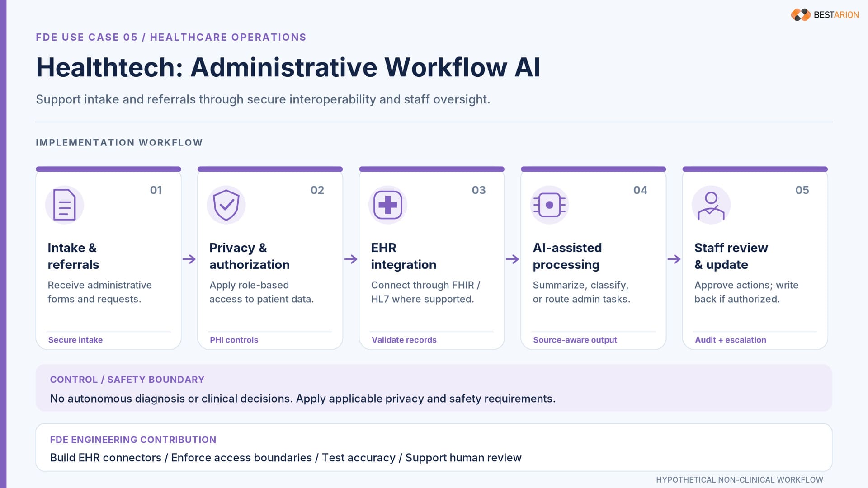The height and width of the screenshot is (488, 868).
Task: Click the subtitle about secure interoperability
Action: 263,99
